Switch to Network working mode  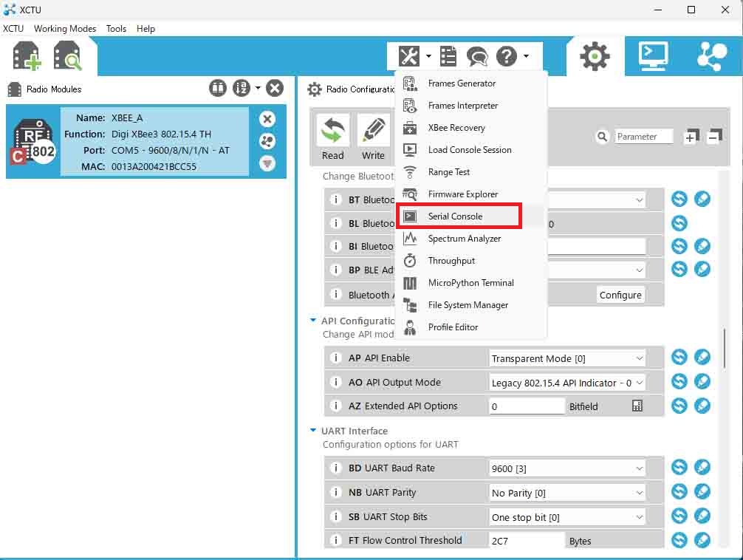point(712,56)
